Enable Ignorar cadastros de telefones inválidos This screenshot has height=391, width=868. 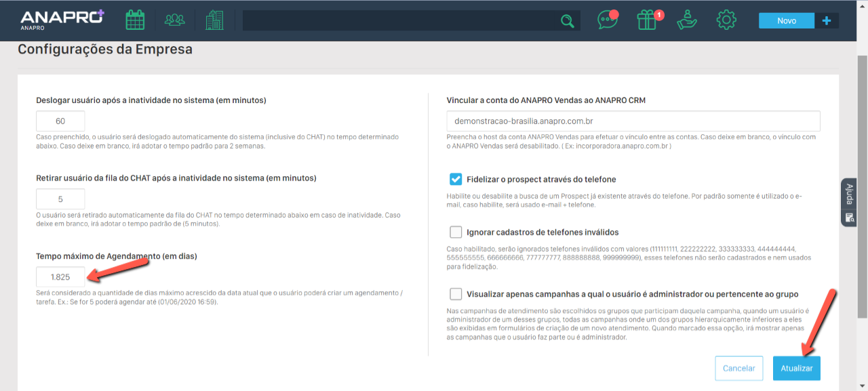point(456,232)
